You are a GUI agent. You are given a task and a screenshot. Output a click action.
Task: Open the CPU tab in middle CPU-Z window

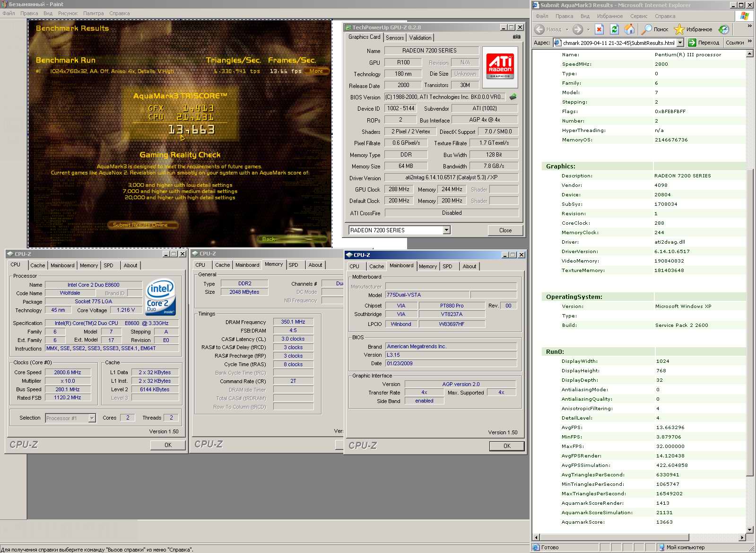click(200, 265)
